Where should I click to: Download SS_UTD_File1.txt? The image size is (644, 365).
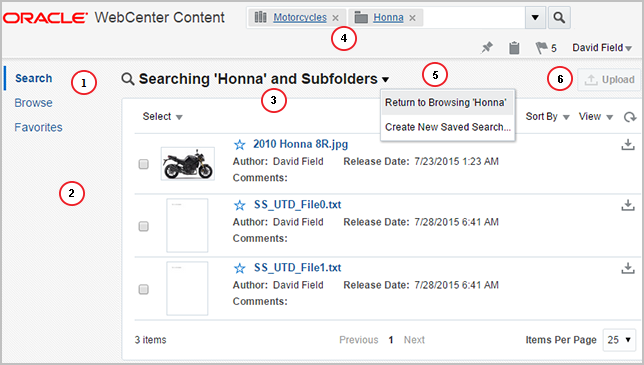(x=628, y=269)
